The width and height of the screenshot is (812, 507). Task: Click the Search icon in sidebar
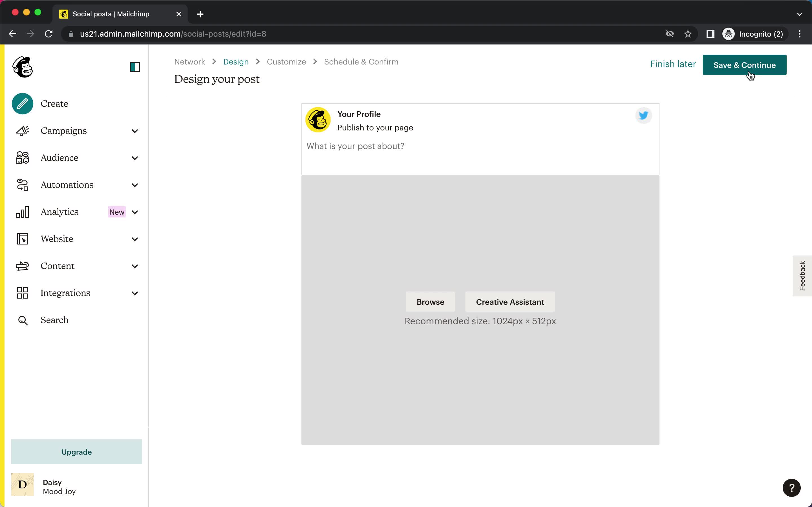click(23, 320)
